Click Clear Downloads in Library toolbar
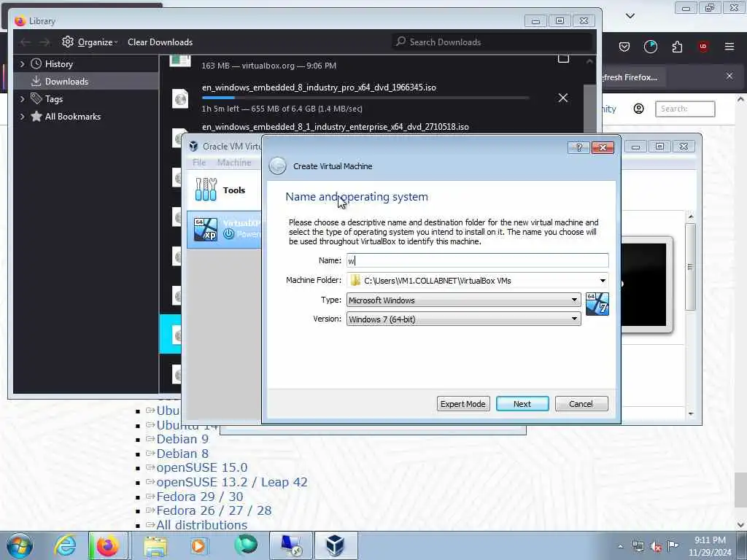This screenshot has width=747, height=560. (x=160, y=42)
